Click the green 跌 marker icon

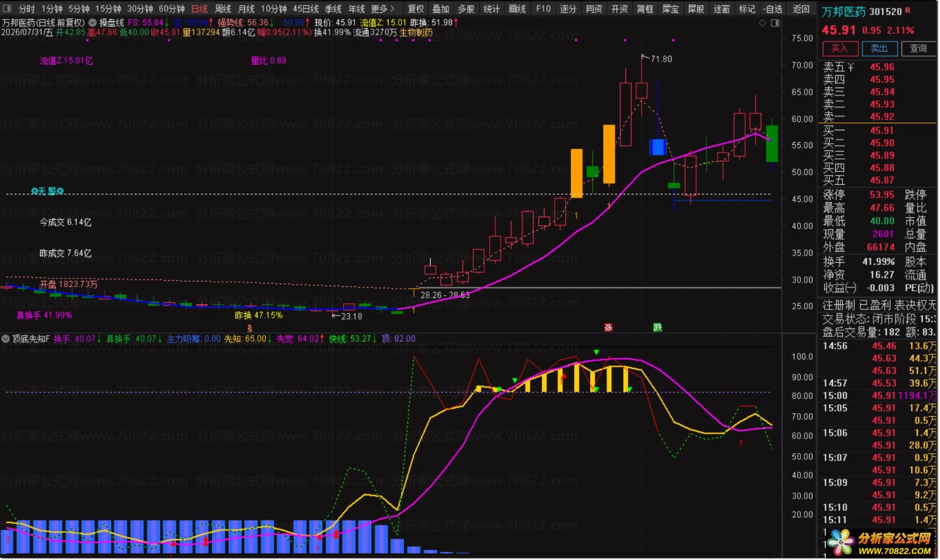[657, 328]
